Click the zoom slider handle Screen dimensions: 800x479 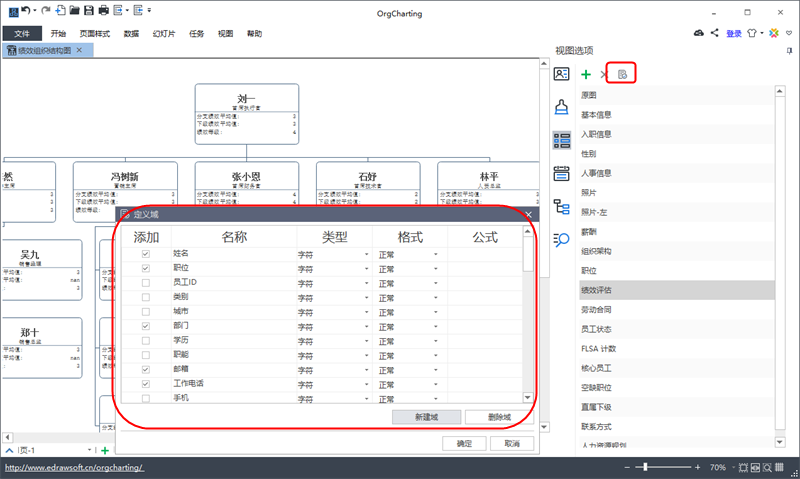tap(645, 467)
